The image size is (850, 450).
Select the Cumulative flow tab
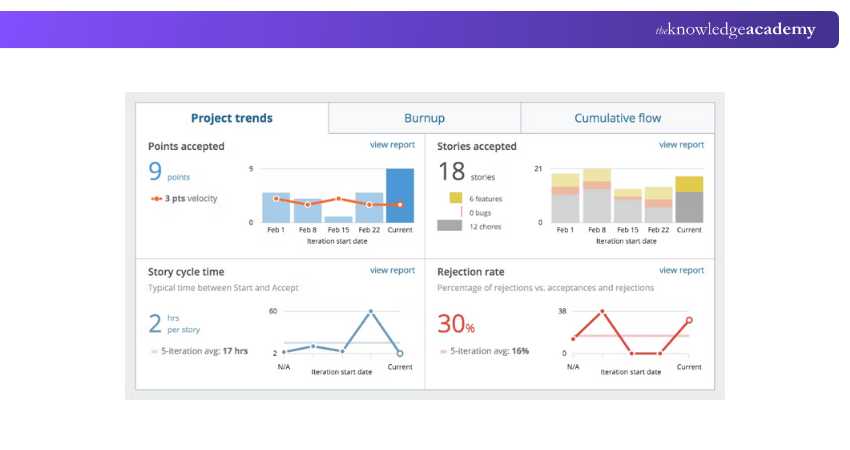click(x=617, y=118)
